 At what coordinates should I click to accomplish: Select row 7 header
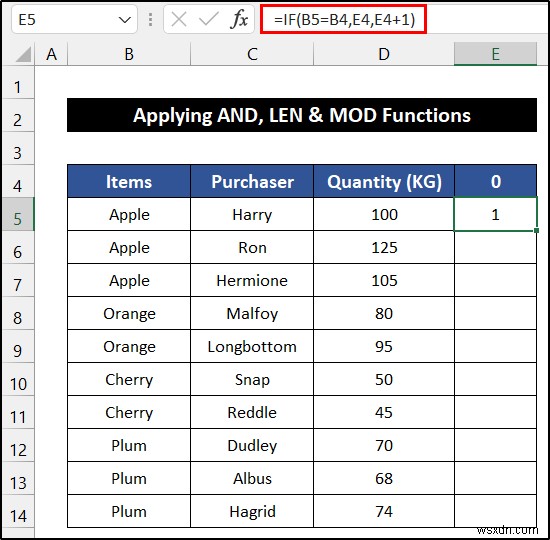point(18,280)
